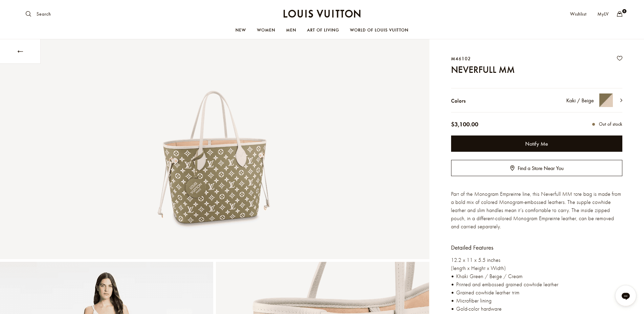Open the NEW menu
This screenshot has height=314, width=644.
point(241,30)
